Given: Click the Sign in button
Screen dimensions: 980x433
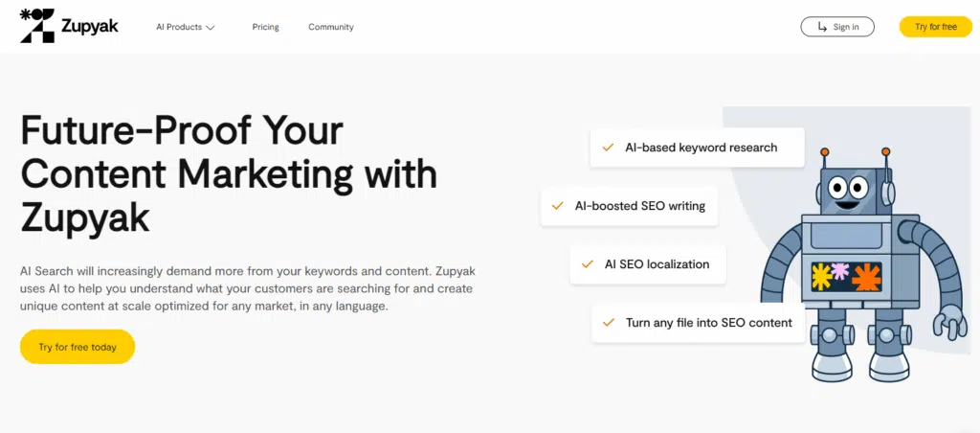Looking at the screenshot, I should (x=837, y=27).
